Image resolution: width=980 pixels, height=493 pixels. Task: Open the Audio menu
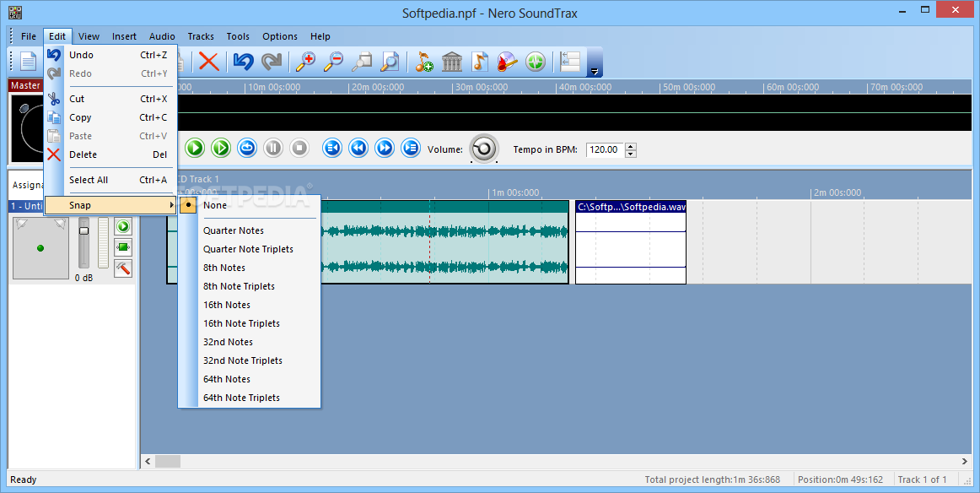(162, 36)
